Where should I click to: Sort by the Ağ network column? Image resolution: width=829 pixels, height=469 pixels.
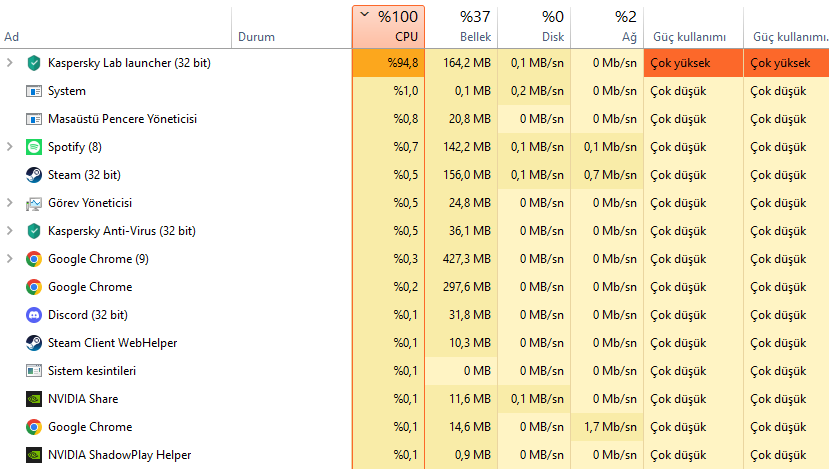click(606, 26)
